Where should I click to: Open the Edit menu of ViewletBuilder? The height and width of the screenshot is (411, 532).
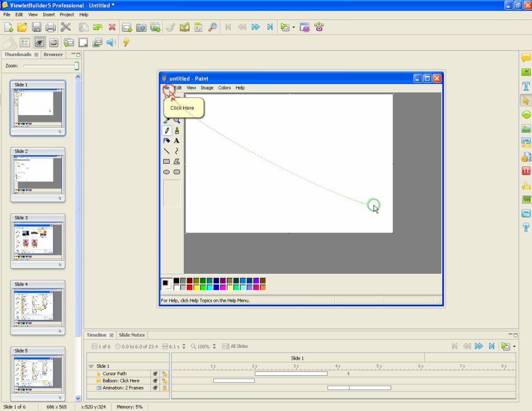[x=19, y=14]
